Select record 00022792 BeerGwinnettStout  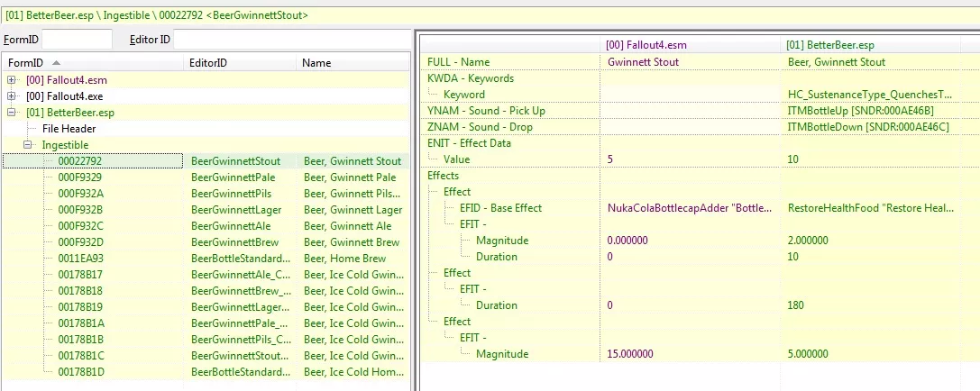tap(206, 161)
